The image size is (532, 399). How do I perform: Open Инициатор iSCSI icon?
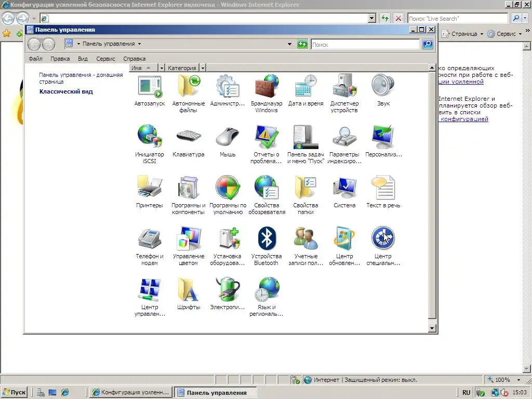click(149, 144)
